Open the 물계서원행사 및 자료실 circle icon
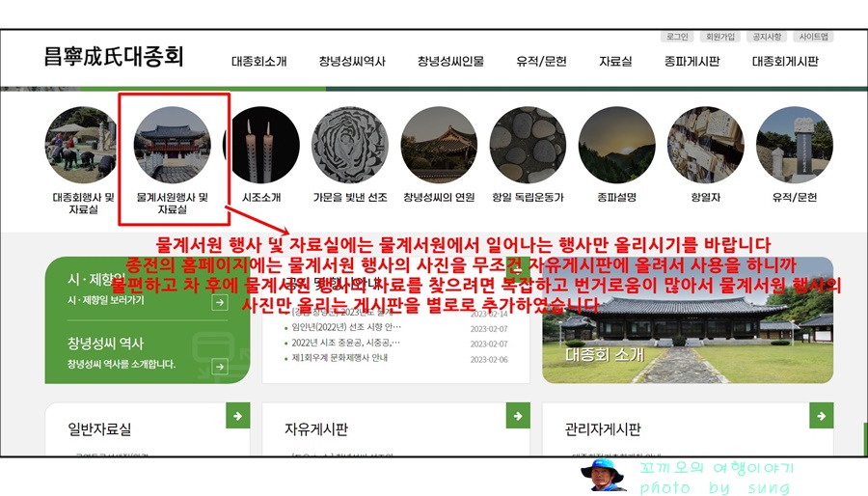The image size is (868, 496). coord(173,145)
